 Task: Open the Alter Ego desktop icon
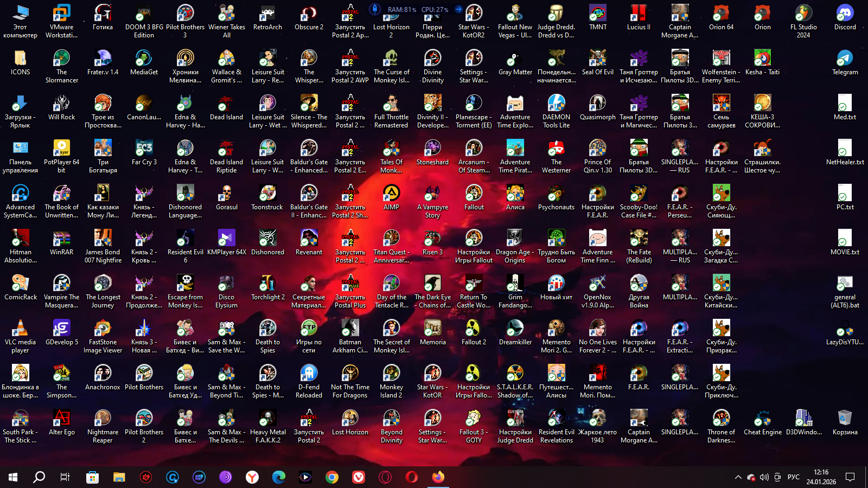click(61, 422)
